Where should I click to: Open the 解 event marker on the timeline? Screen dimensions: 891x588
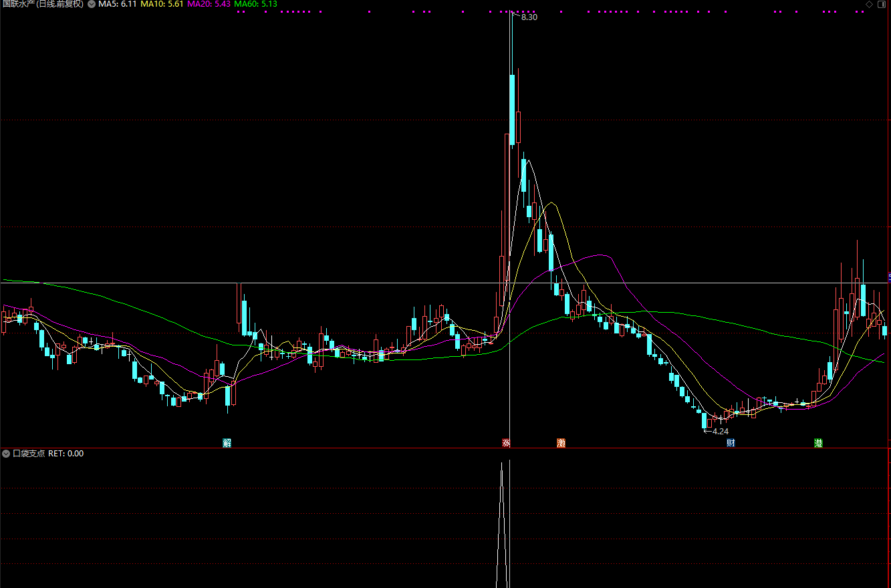pyautogui.click(x=227, y=442)
